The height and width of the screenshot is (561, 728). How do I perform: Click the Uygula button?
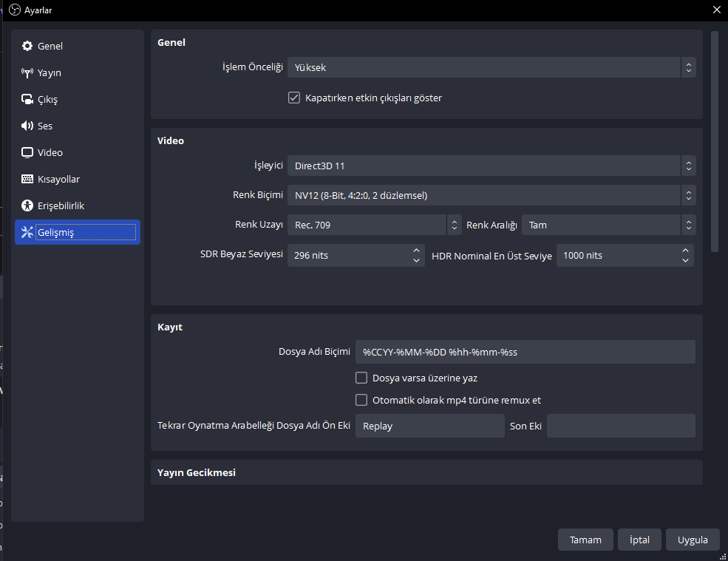tap(693, 540)
